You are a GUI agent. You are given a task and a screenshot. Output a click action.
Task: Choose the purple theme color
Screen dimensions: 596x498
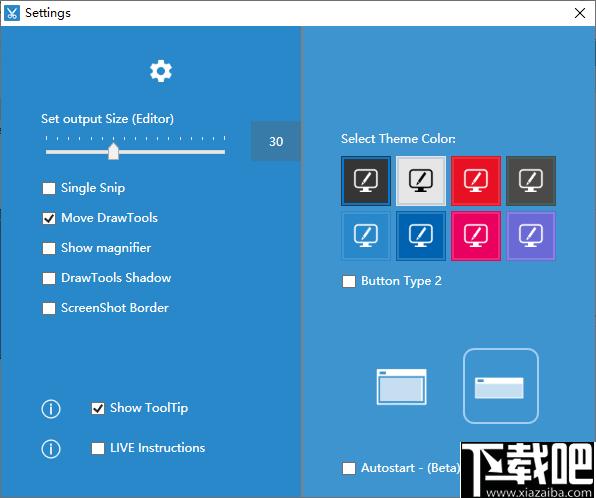click(x=531, y=236)
